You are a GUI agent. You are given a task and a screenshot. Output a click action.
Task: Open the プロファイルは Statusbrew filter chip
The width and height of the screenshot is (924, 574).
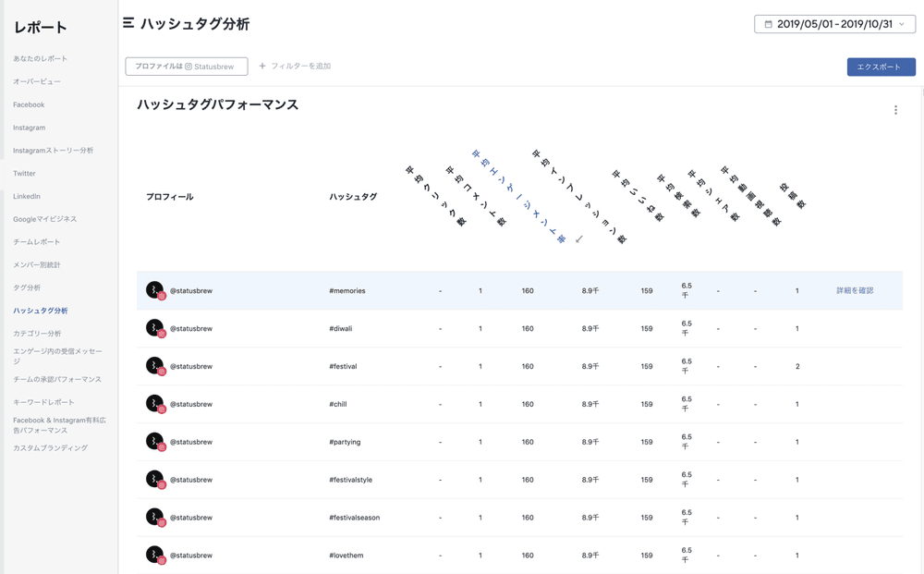click(186, 67)
